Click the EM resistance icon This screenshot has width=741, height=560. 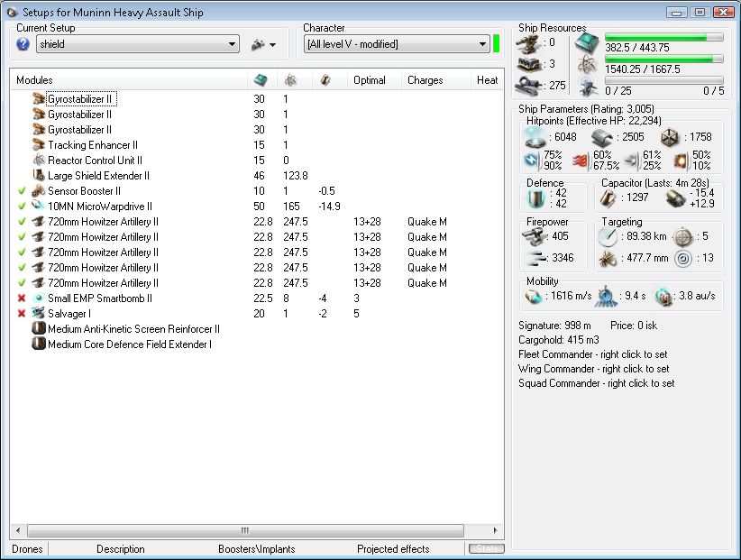tap(532, 161)
